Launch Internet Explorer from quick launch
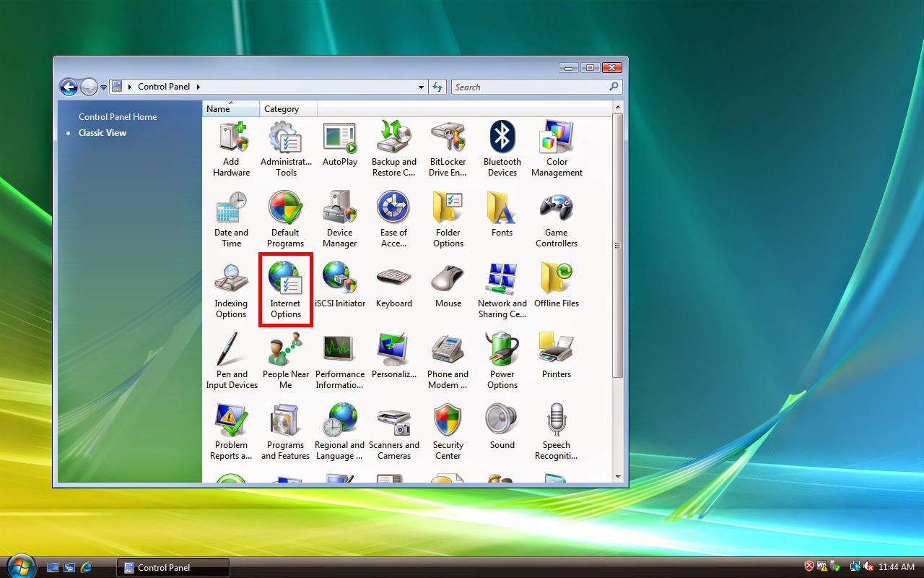 coord(86,567)
